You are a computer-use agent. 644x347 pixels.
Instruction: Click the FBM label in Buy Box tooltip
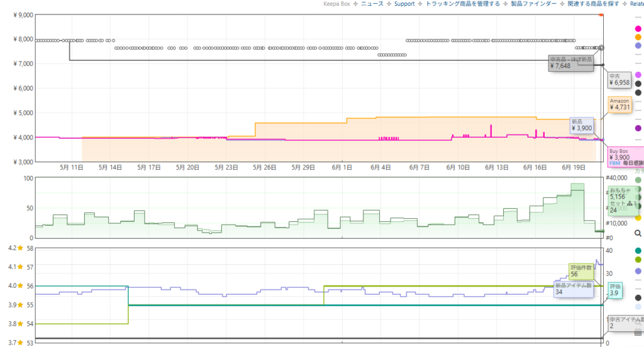614,163
